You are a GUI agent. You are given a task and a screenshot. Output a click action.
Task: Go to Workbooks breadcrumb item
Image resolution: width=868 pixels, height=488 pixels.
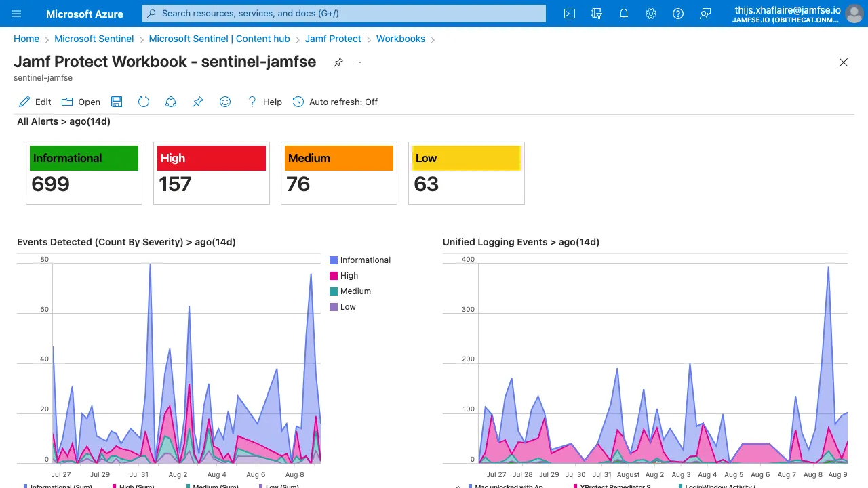(x=400, y=39)
